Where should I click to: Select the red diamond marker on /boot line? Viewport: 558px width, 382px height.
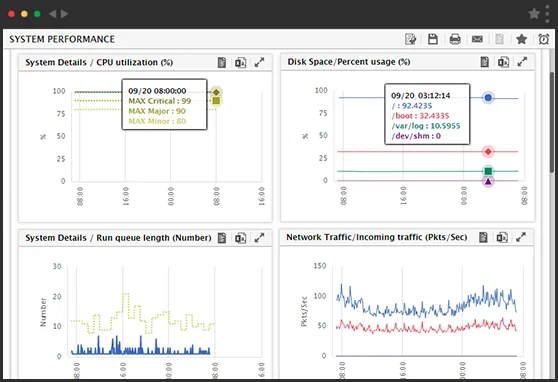pos(488,152)
